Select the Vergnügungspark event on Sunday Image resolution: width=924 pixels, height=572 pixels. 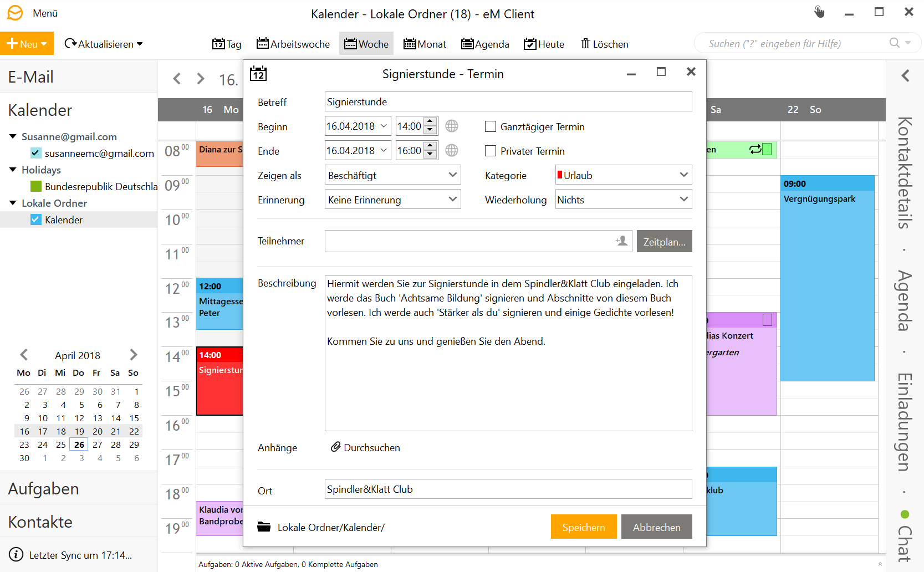coord(827,278)
